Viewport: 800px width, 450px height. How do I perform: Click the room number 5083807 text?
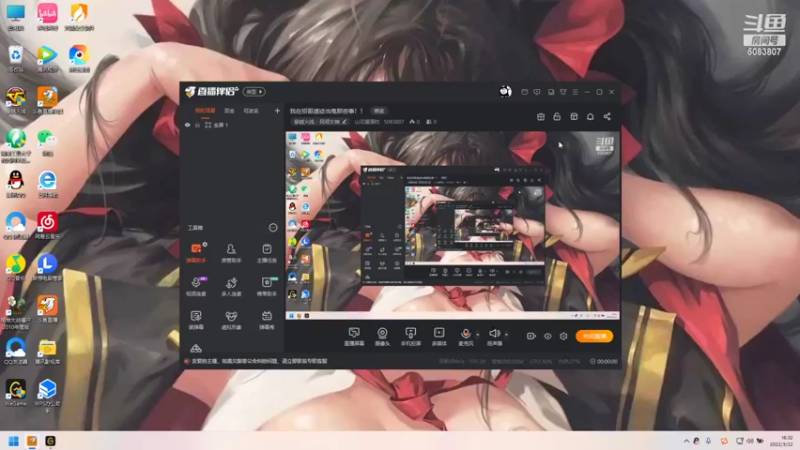(x=394, y=122)
